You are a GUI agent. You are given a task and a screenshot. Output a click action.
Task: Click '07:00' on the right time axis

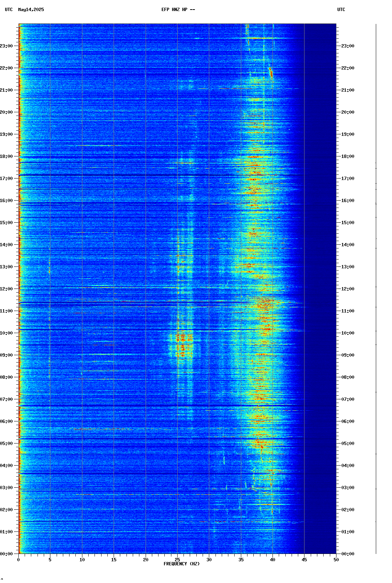[x=348, y=399]
